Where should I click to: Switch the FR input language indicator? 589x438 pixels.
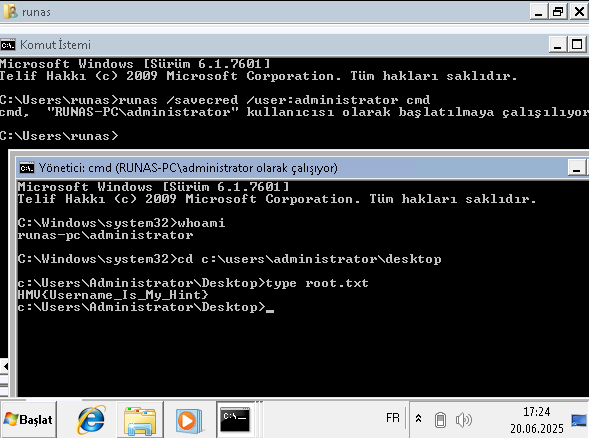click(x=393, y=418)
